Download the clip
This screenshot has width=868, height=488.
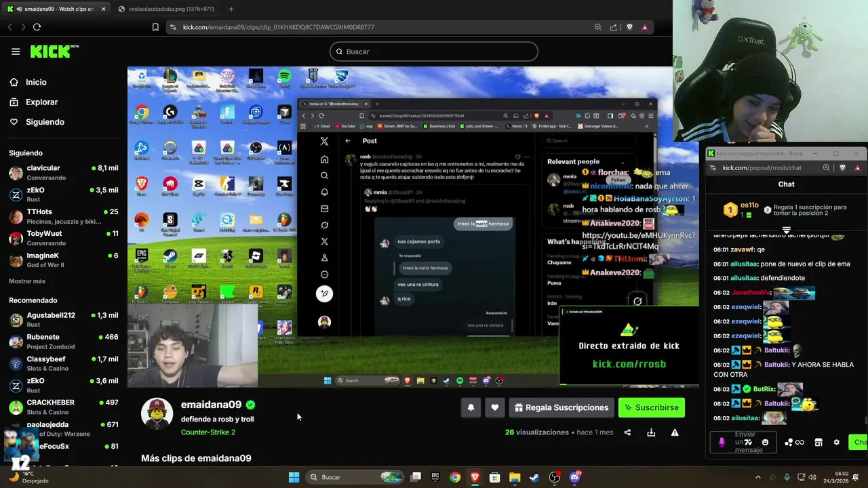pyautogui.click(x=651, y=432)
